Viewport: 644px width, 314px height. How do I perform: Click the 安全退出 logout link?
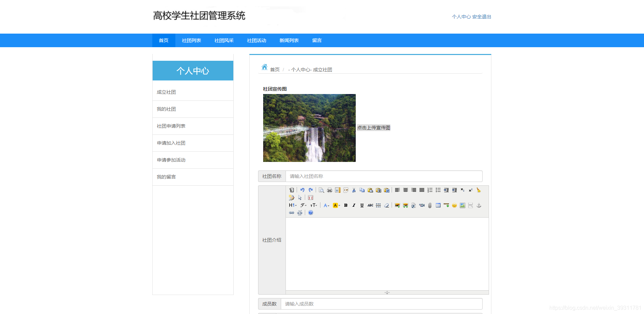coord(482,17)
